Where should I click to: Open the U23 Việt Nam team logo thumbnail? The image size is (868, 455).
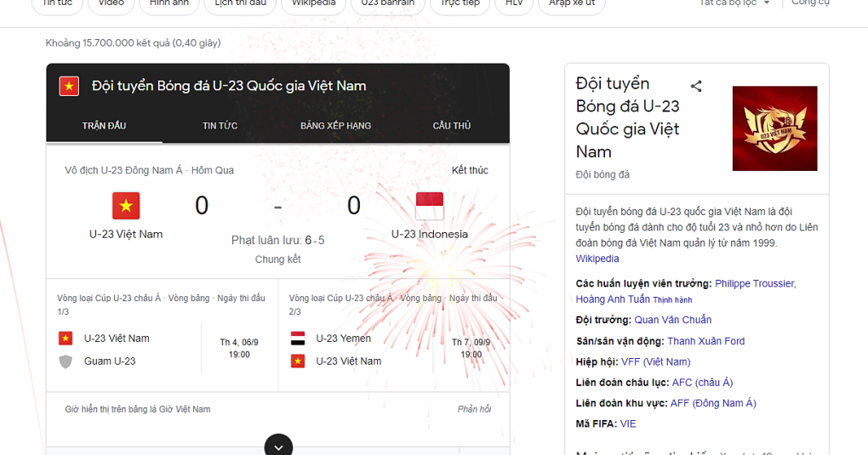tap(774, 128)
